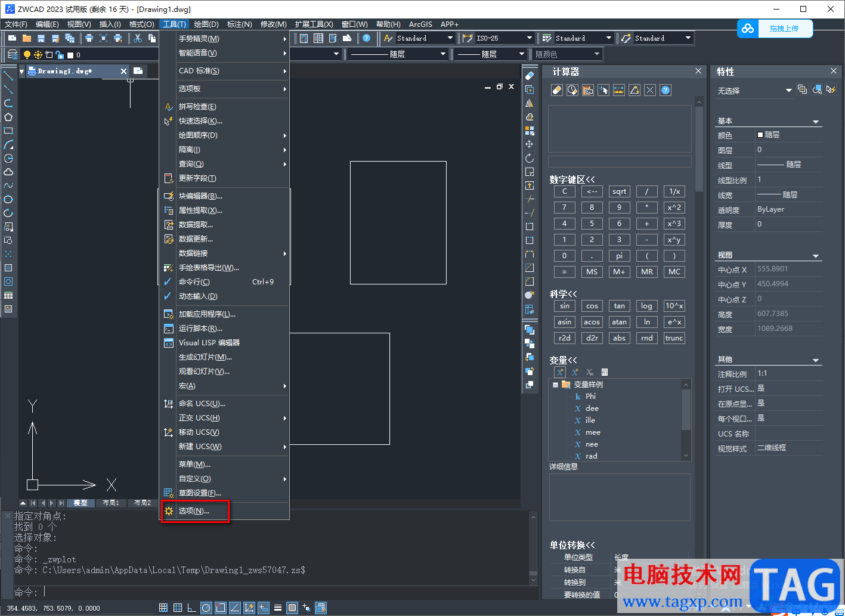Viewport: 845px width, 616px height.
Task: Select the Rectangle drawing tool
Action: pyautogui.click(x=8, y=131)
